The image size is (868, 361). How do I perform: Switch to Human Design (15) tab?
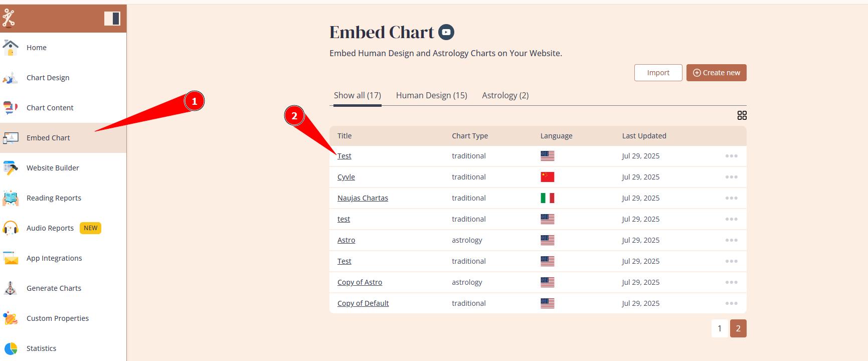click(431, 95)
